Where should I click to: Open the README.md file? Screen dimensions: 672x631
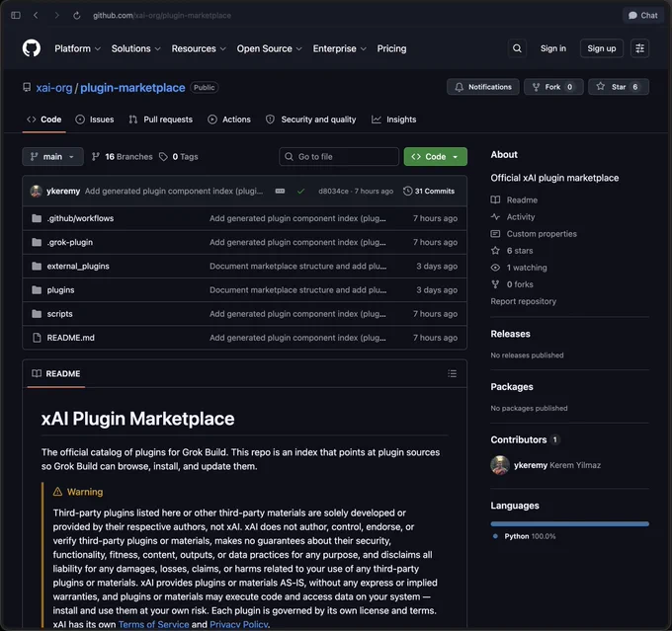click(x=71, y=338)
